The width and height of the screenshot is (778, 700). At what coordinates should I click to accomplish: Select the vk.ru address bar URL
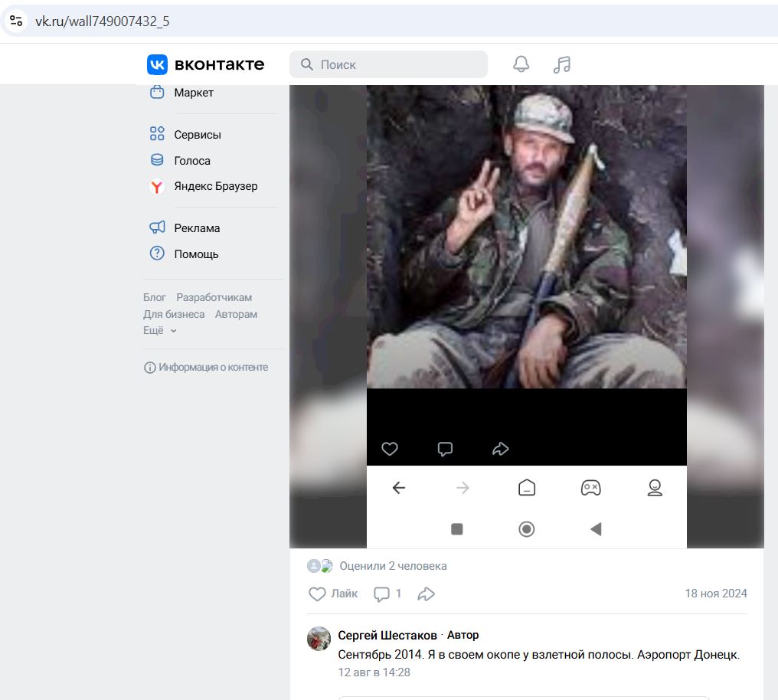[102, 21]
